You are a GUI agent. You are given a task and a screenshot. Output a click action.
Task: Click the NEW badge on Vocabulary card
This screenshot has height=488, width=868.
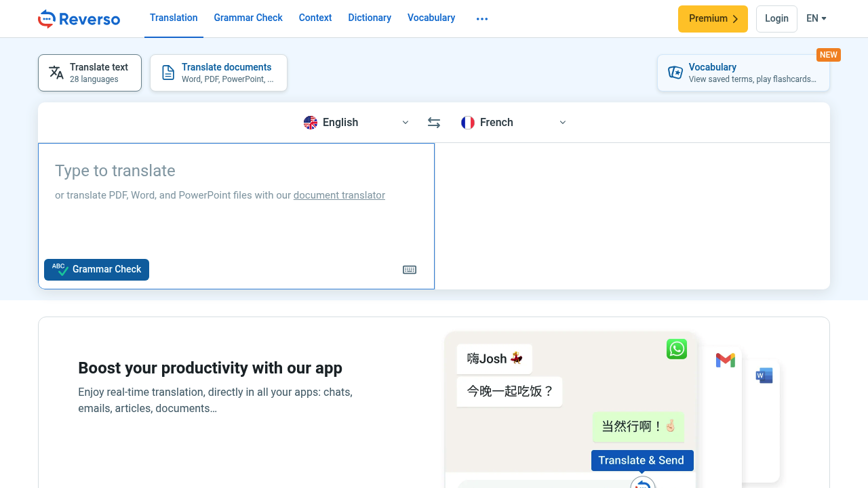tap(829, 55)
